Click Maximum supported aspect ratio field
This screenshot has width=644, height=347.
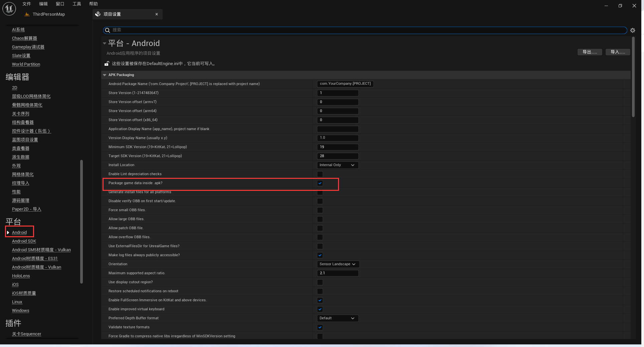pyautogui.click(x=338, y=273)
